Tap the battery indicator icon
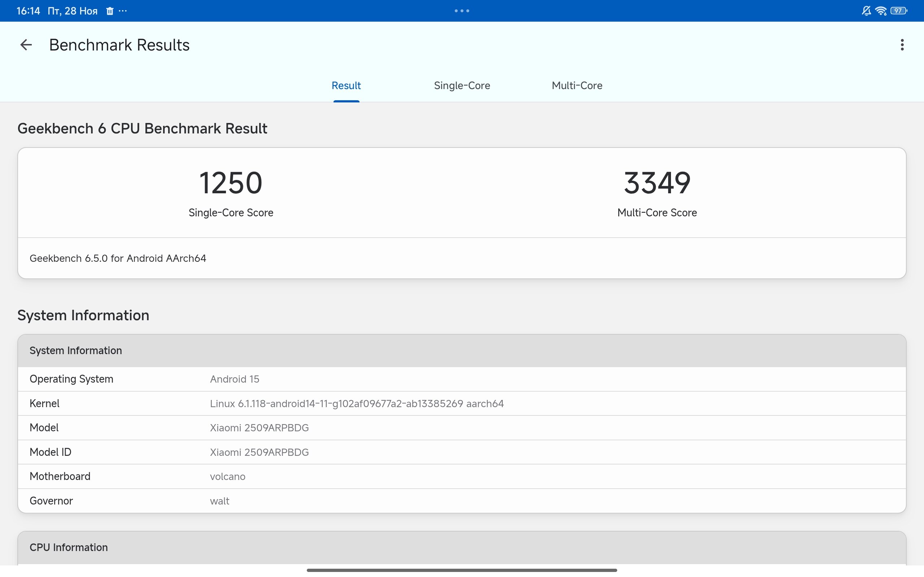Screen dimensions: 924x577 pos(898,11)
